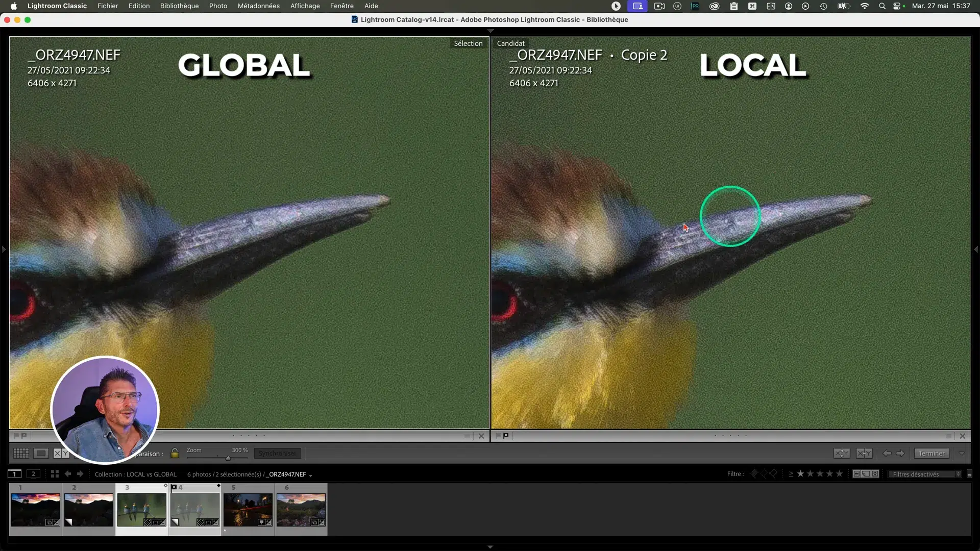980x551 pixels.
Task: Filter by master photos kind icon
Action: (x=856, y=474)
